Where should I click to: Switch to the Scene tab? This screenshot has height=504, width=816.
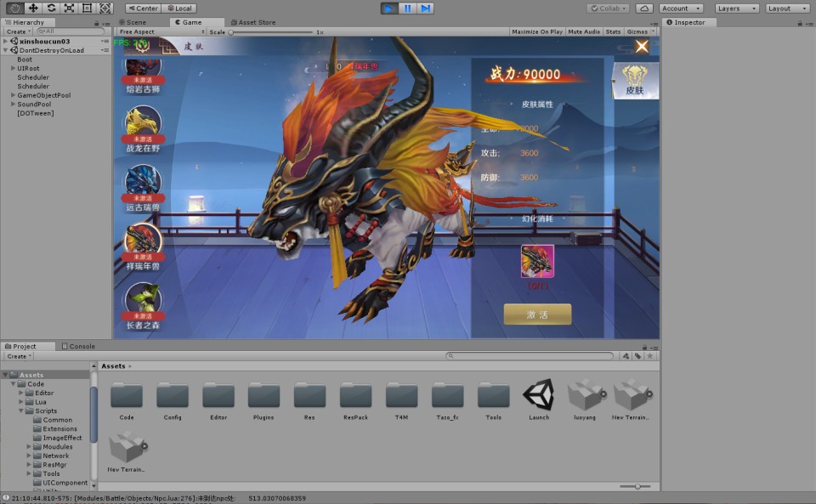click(x=133, y=22)
